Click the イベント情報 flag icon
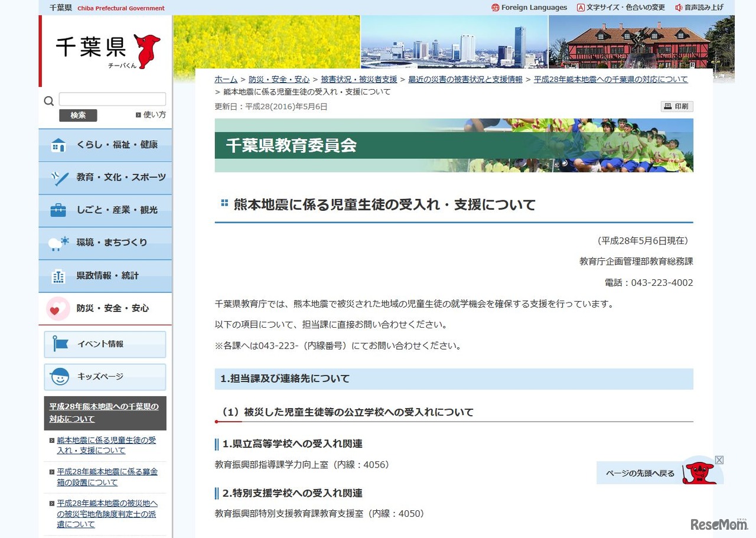756x538 pixels. tap(59, 344)
